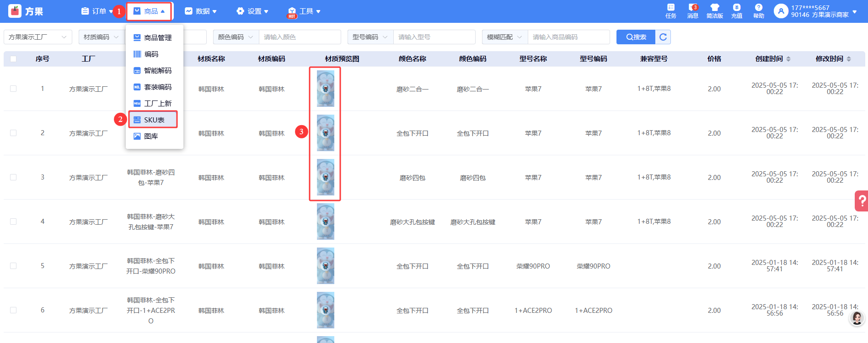The width and height of the screenshot is (868, 343).
Task: Open row 1 material preview thumbnail
Action: tap(326, 89)
